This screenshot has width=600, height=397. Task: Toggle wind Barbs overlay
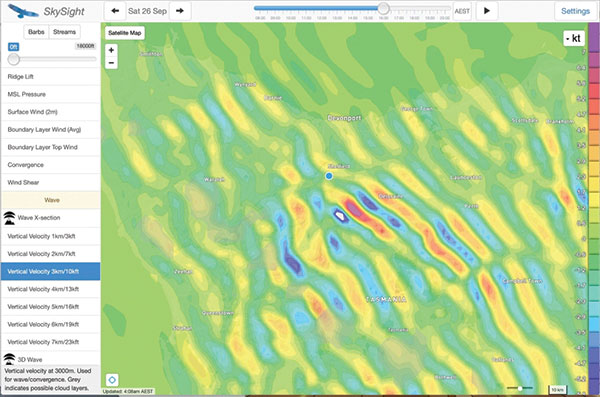[36, 32]
